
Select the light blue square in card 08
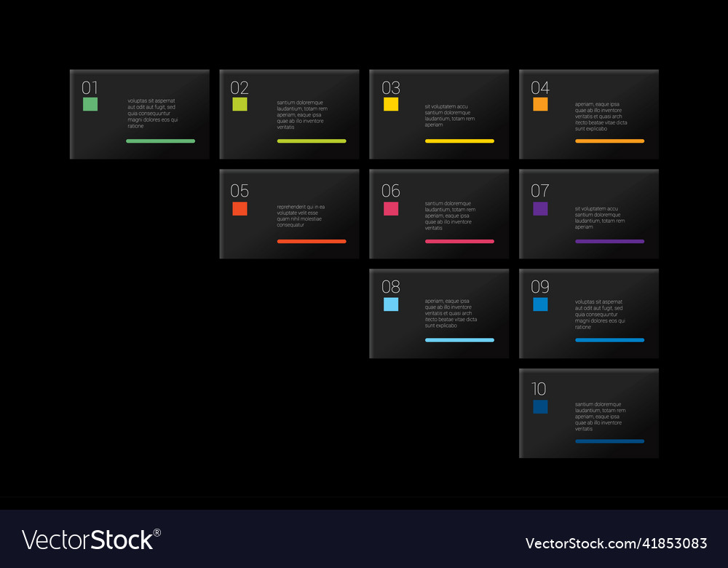391,304
